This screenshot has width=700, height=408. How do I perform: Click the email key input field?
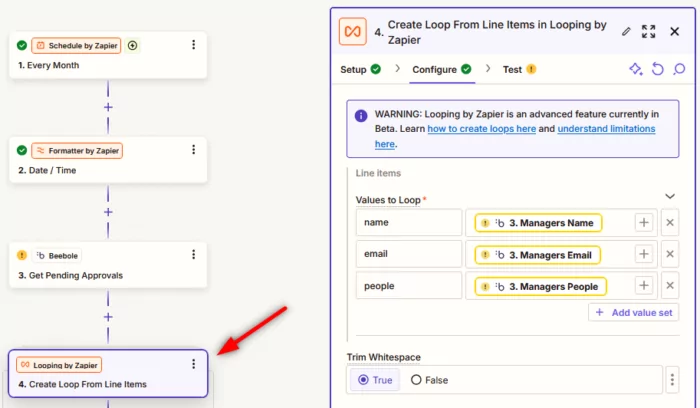point(408,254)
